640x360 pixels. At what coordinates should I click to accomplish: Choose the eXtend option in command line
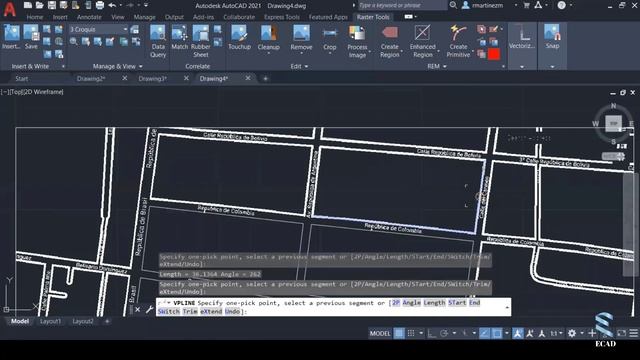211,311
